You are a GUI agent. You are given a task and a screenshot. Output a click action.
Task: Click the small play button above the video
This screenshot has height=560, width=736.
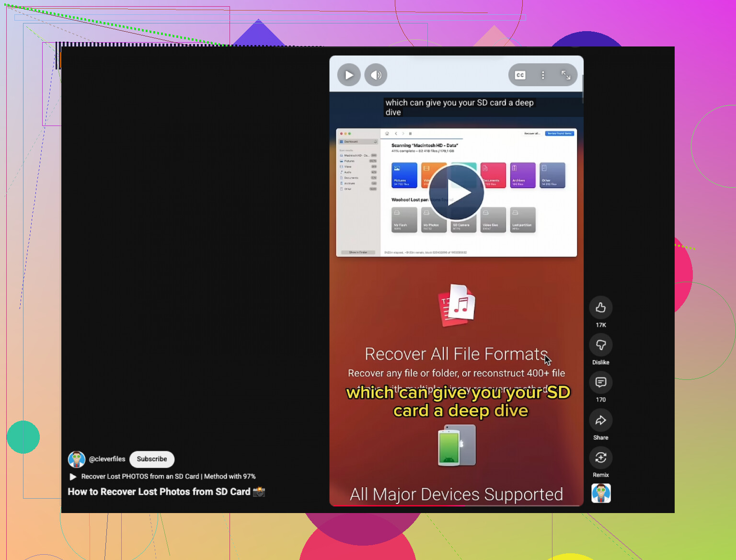[349, 75]
